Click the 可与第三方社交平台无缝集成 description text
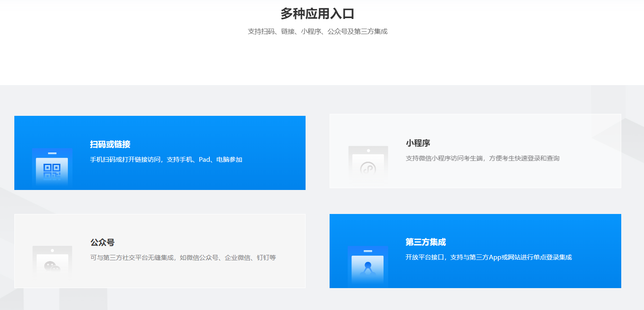 [x=183, y=257]
